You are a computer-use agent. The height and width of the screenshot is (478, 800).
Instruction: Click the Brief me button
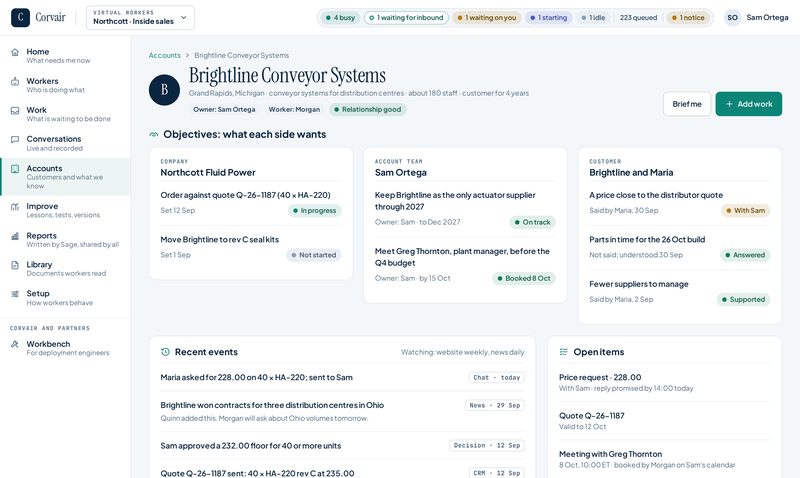pos(687,104)
